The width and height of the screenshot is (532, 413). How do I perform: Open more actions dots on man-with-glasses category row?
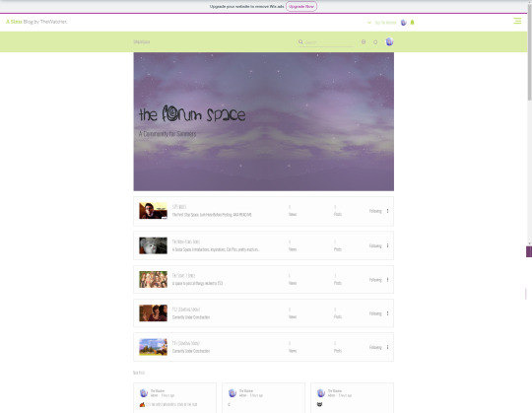[x=388, y=211]
